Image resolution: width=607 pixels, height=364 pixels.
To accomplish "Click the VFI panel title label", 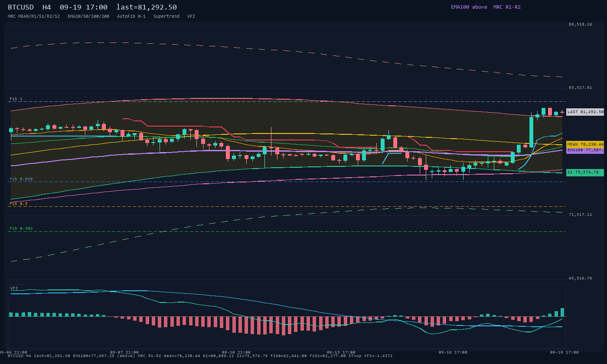I will click(14, 288).
